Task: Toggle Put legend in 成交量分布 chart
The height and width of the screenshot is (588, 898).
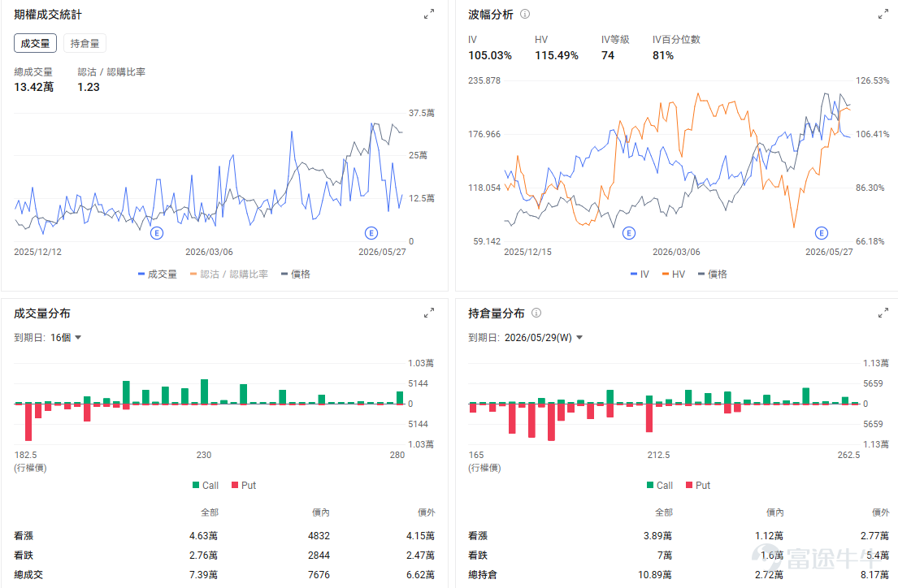Action: point(244,486)
